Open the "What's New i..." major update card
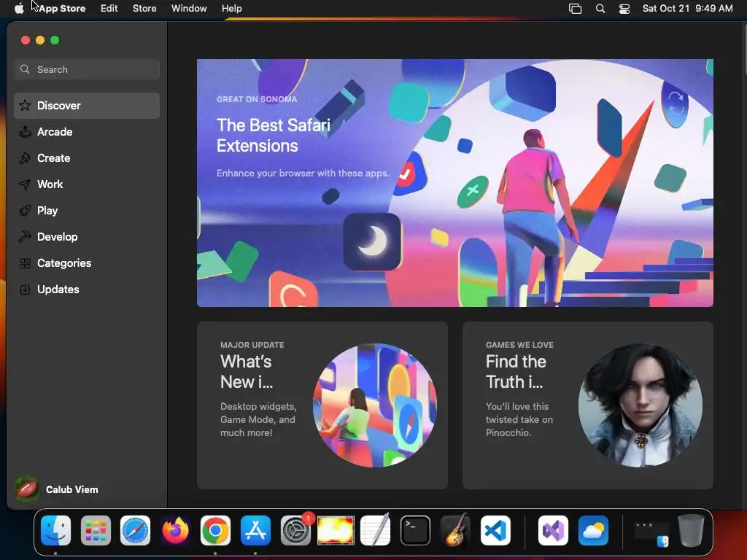Screen dimensions: 747x560 coord(322,405)
